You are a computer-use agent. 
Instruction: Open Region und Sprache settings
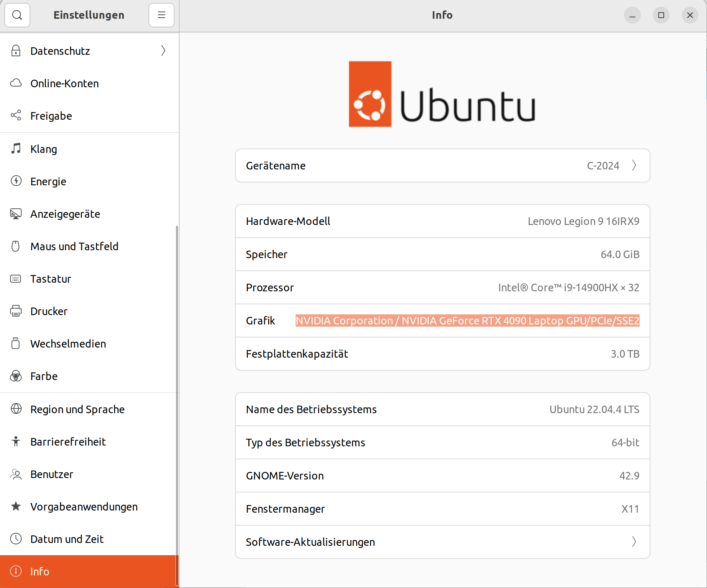point(77,409)
